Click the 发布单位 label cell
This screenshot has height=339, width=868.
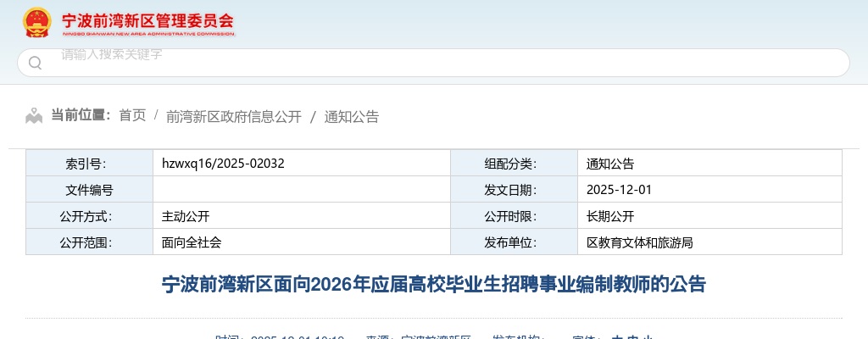[x=515, y=242]
